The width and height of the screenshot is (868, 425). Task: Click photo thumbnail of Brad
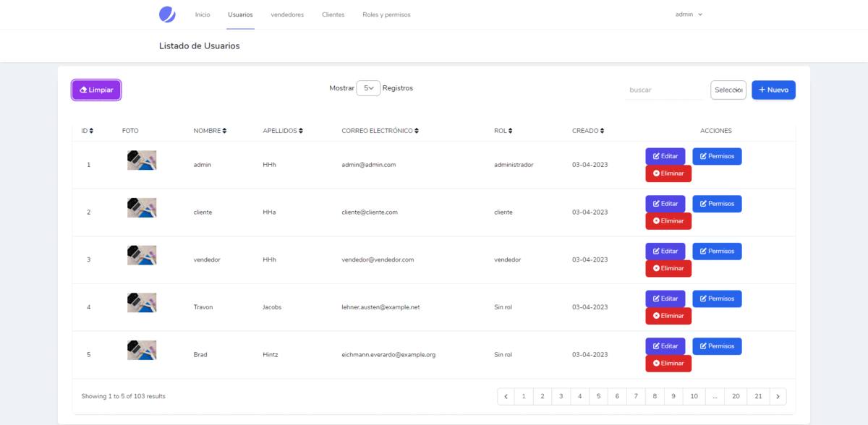pyautogui.click(x=142, y=350)
